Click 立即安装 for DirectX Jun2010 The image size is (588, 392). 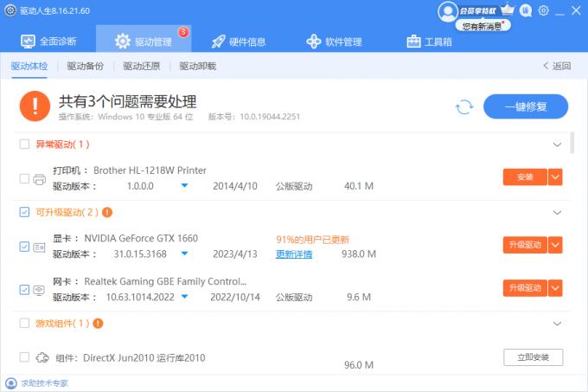(534, 357)
